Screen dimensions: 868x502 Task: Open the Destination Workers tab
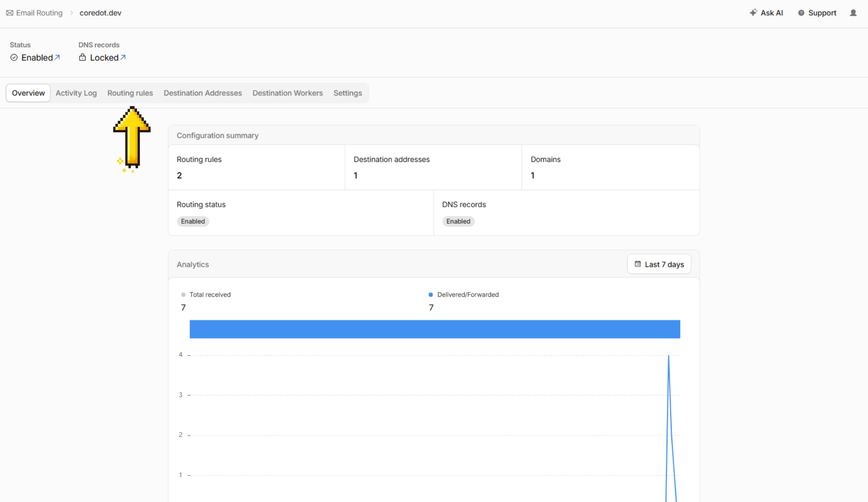[288, 93]
